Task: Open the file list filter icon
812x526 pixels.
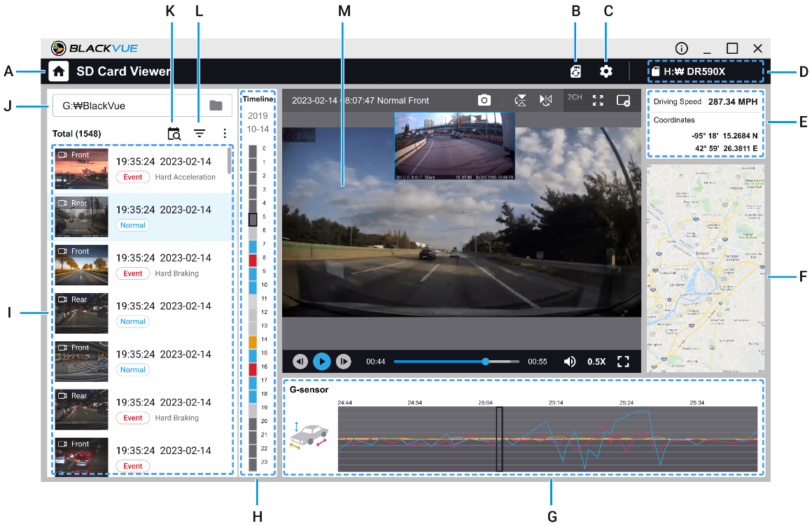Action: click(x=200, y=133)
